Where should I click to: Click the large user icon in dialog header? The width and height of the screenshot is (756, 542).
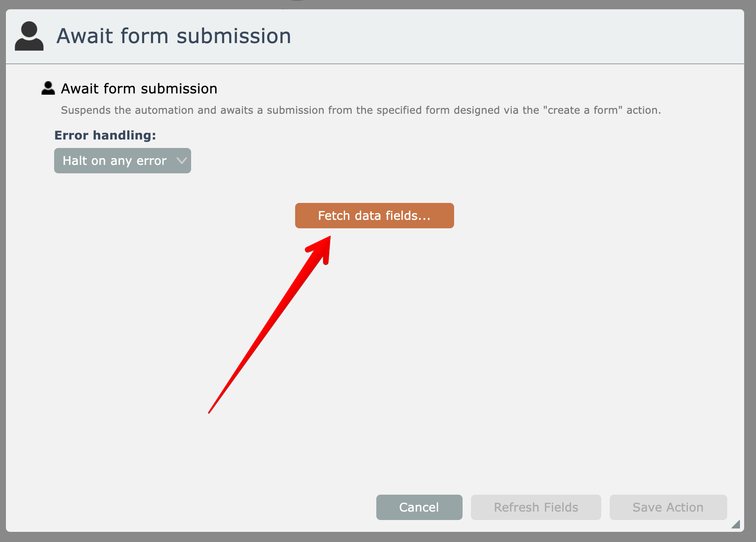tap(29, 36)
